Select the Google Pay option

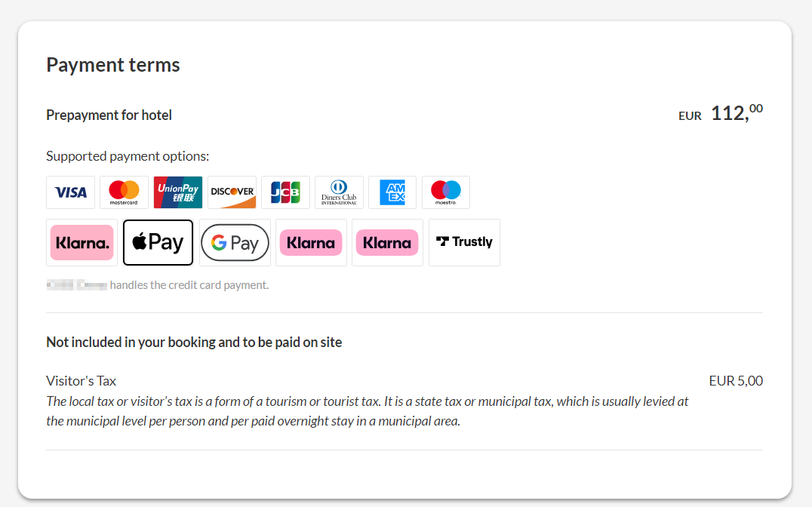[235, 243]
